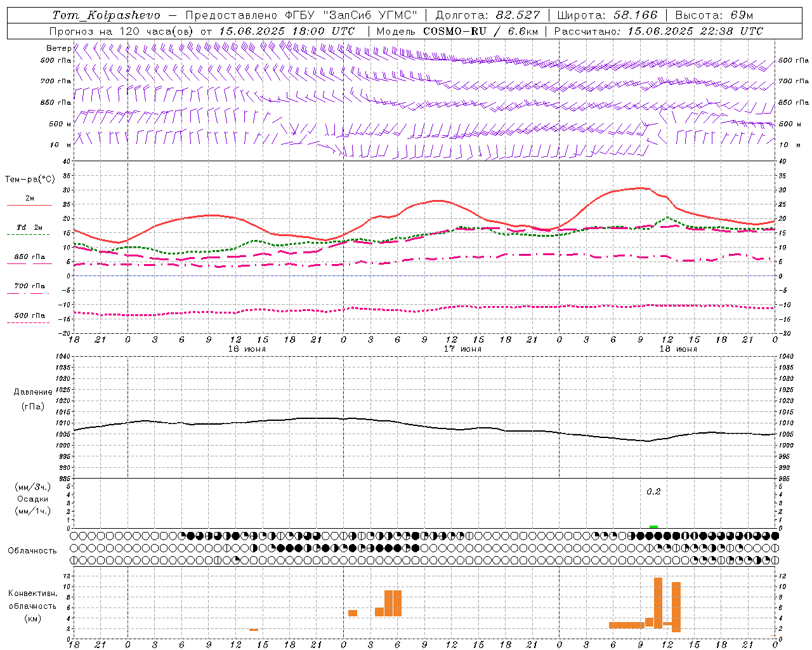Viewport: 812px width, 650px height.
Task: Click the tiny orange convective bar on 16 июня
Action: point(254,630)
